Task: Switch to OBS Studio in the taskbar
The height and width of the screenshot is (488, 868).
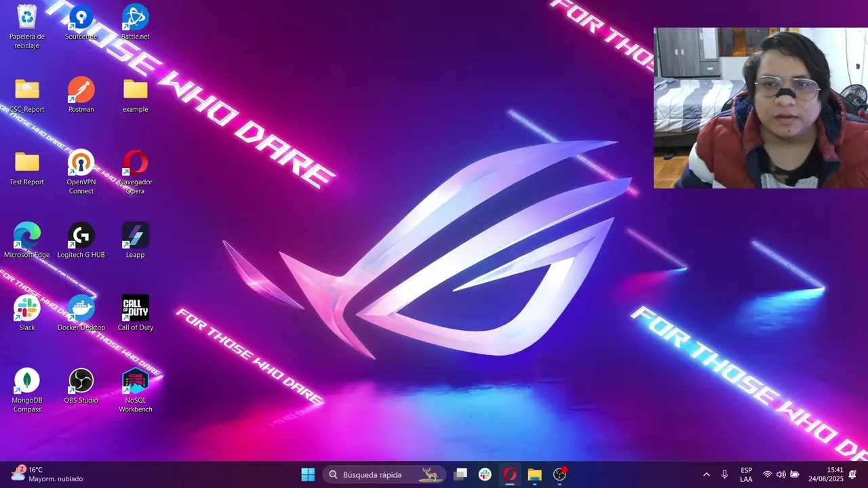Action: click(x=560, y=474)
